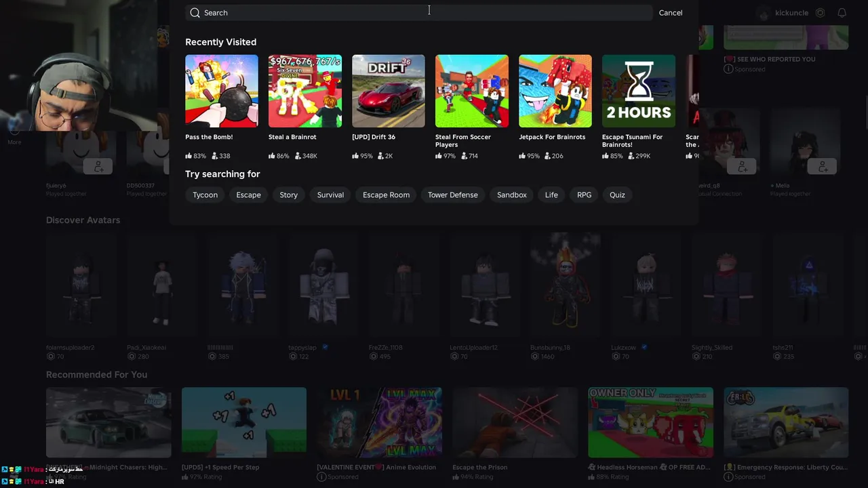Click the Steal a Brainrot title text
This screenshot has height=488, width=868.
(x=292, y=137)
